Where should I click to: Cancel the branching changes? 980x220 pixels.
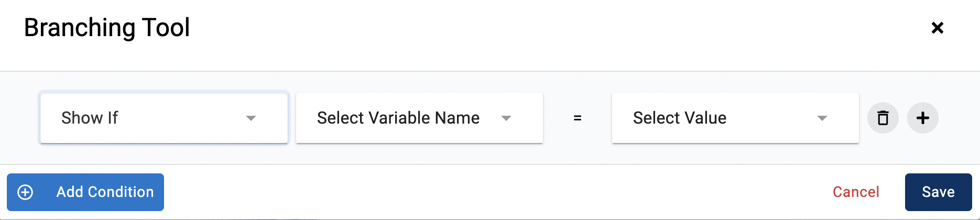click(856, 192)
